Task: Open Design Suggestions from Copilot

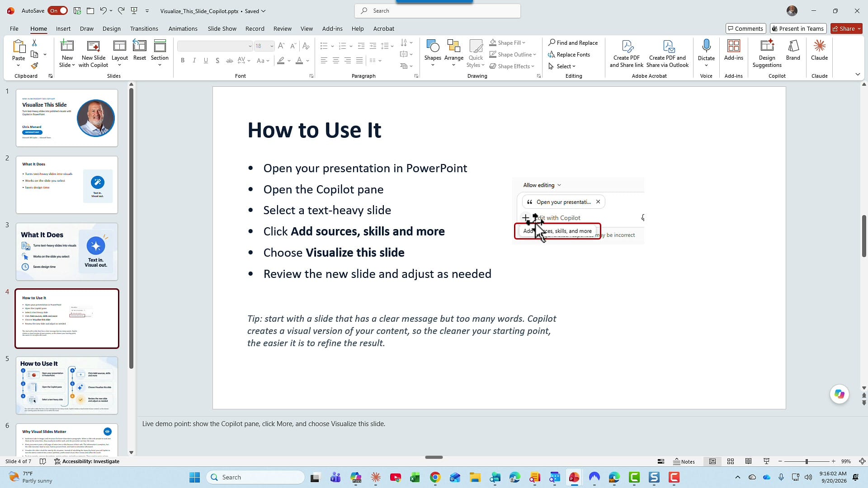Action: (767, 54)
